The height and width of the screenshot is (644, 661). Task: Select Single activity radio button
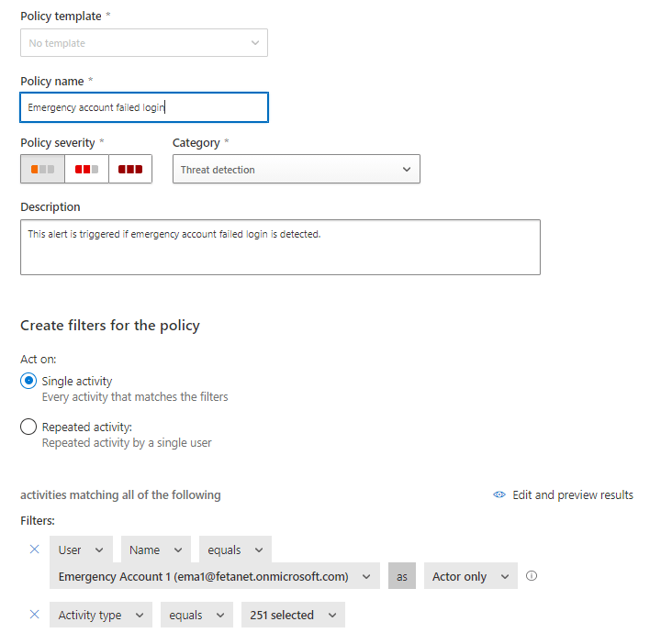pyautogui.click(x=28, y=382)
